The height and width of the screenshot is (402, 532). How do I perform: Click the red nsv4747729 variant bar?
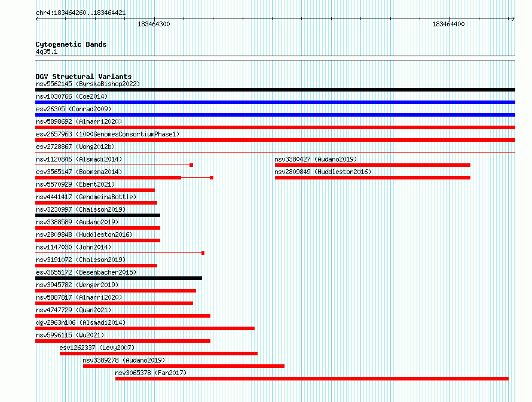coord(123,316)
